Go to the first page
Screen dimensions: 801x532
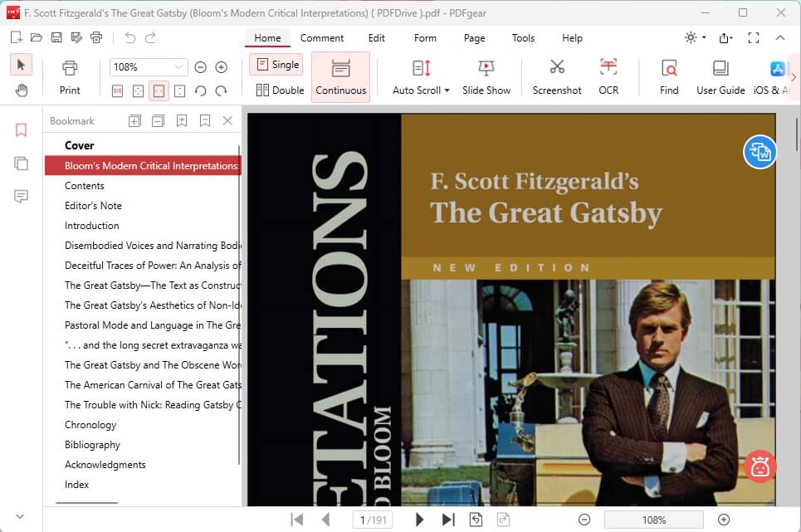(297, 520)
